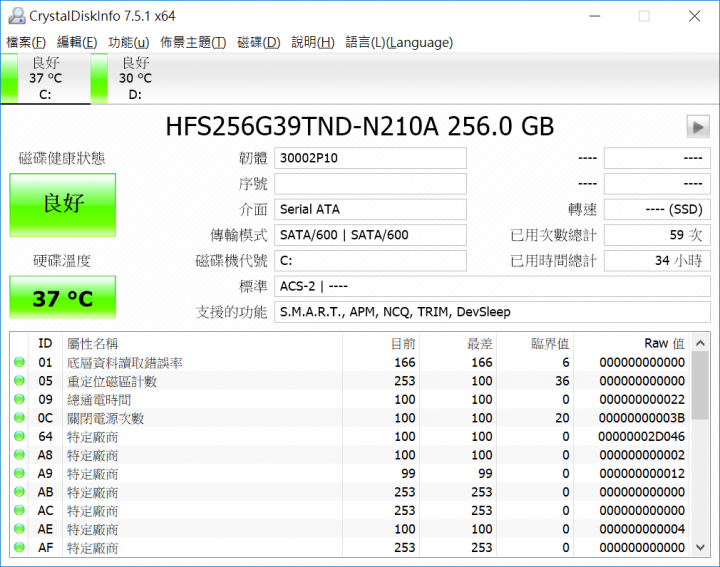
Task: Click status dot for attribute A8
Action: (19, 455)
